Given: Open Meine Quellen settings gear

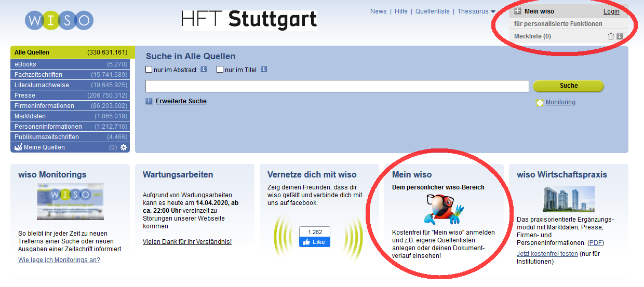Looking at the screenshot, I should click(124, 147).
